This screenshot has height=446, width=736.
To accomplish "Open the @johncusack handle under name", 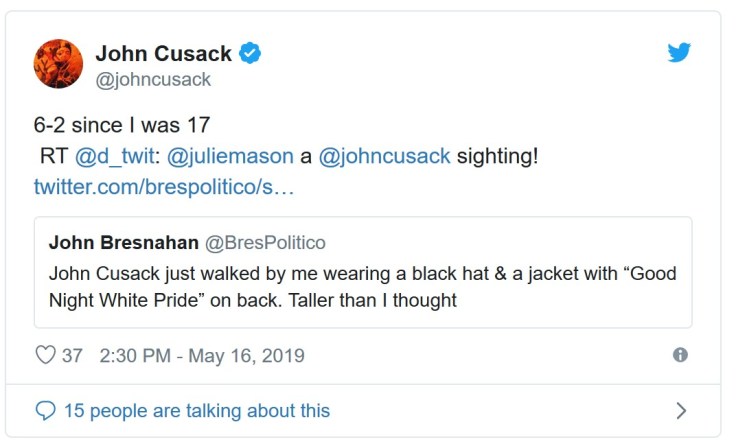I will click(153, 80).
